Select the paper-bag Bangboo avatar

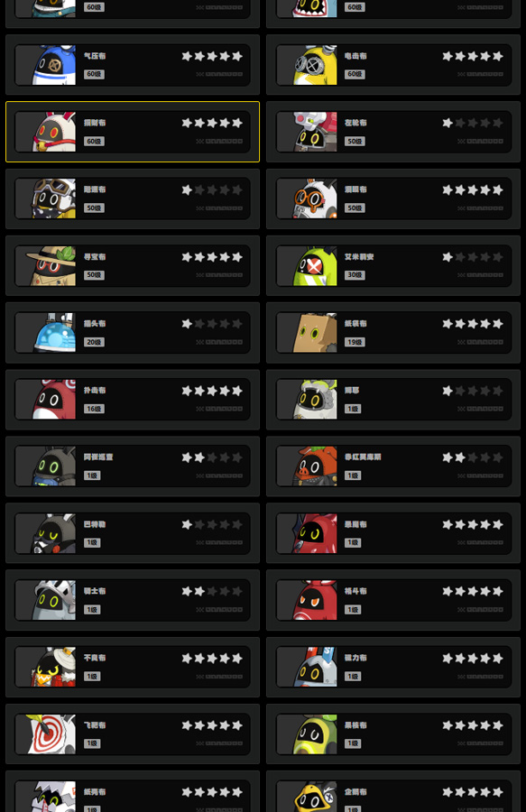tap(315, 332)
